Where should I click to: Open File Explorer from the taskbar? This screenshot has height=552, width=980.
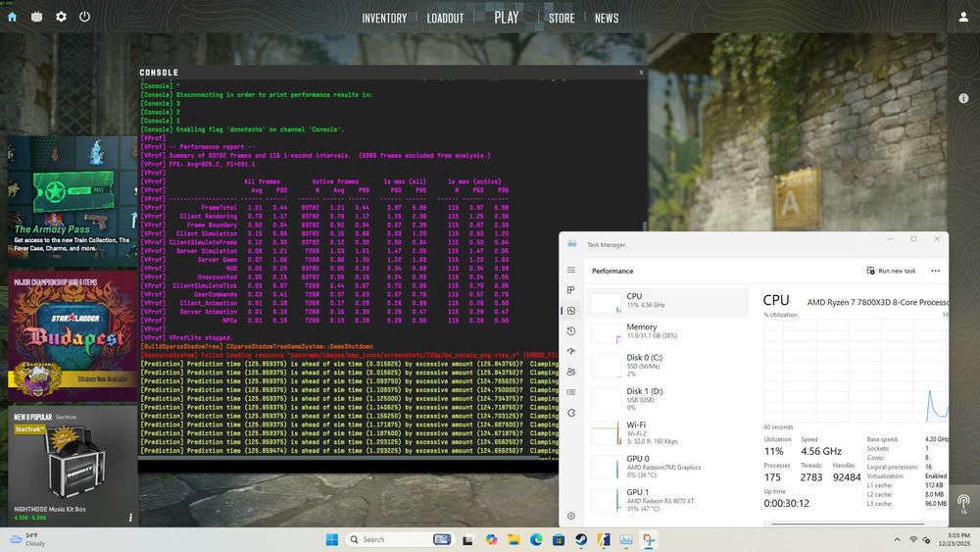[x=514, y=539]
